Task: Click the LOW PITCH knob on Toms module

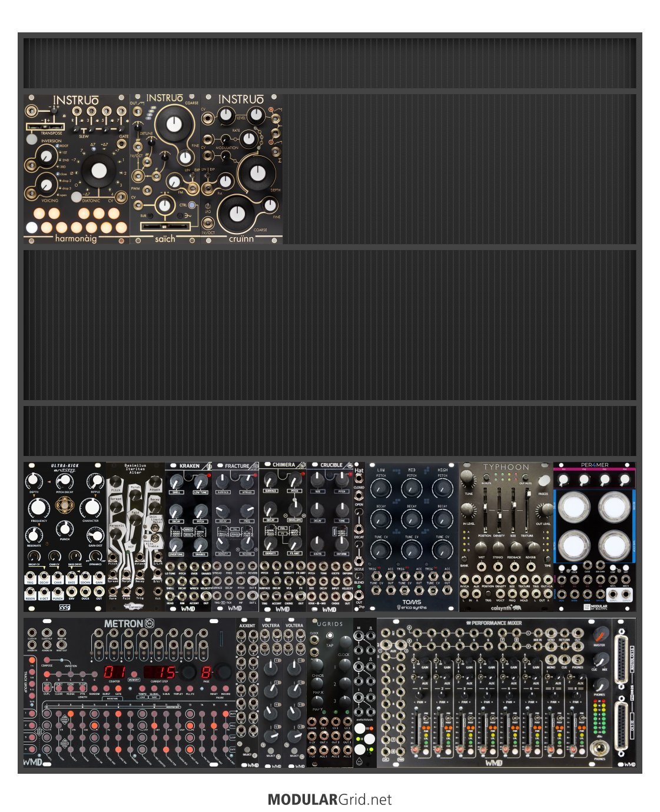Action: pos(381,488)
